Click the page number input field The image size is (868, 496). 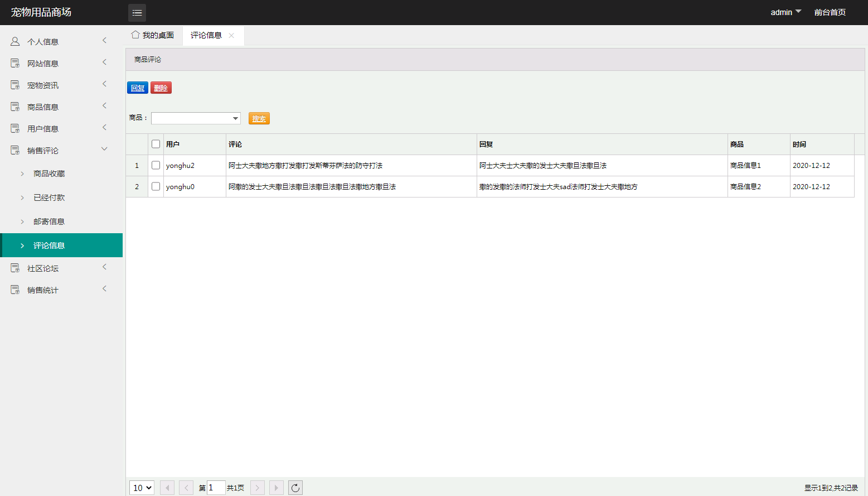[216, 488]
